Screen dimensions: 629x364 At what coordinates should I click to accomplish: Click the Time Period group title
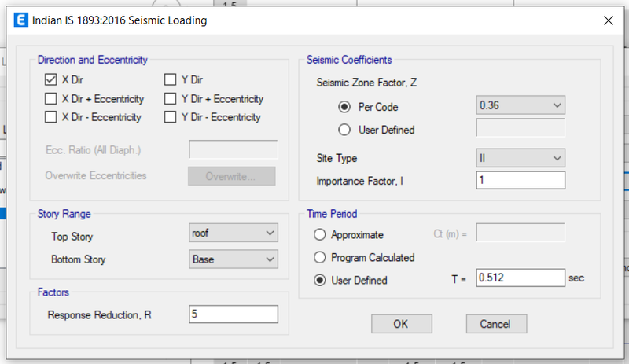coord(332,214)
